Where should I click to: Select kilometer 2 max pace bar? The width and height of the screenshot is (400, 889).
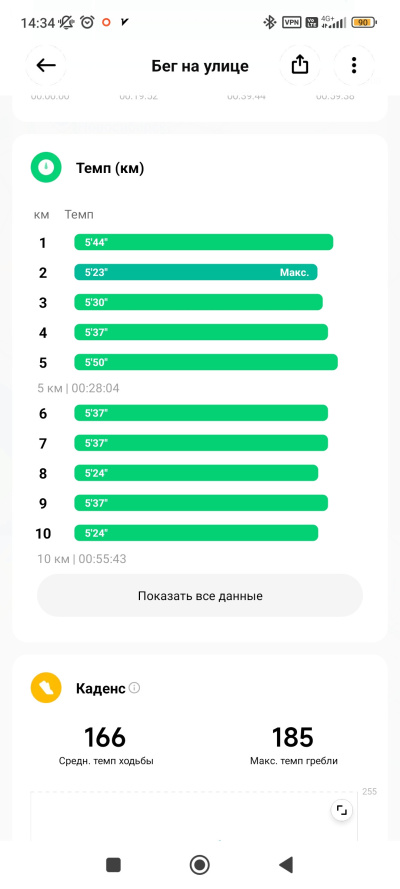(195, 273)
